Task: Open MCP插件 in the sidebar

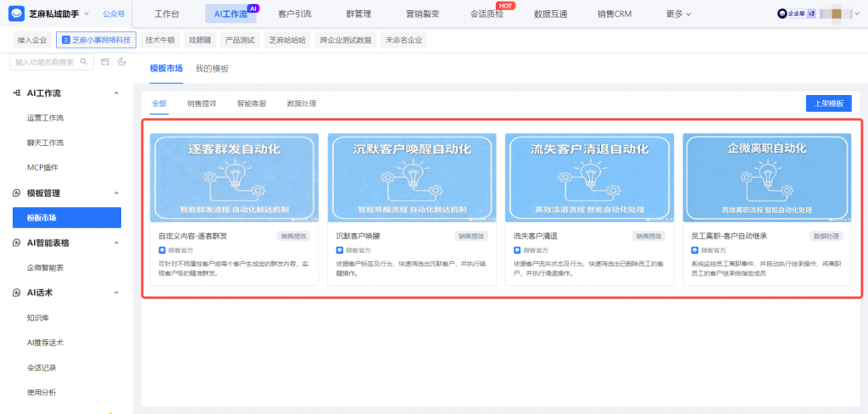Action: tap(42, 167)
